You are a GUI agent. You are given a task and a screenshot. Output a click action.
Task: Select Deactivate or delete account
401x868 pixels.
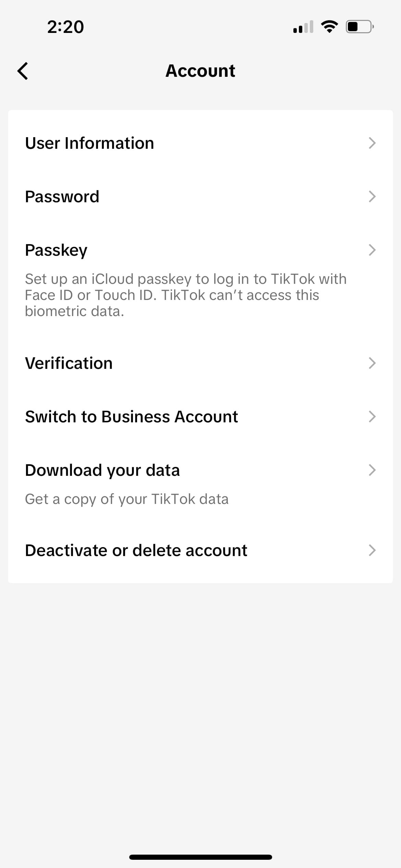pos(136,550)
